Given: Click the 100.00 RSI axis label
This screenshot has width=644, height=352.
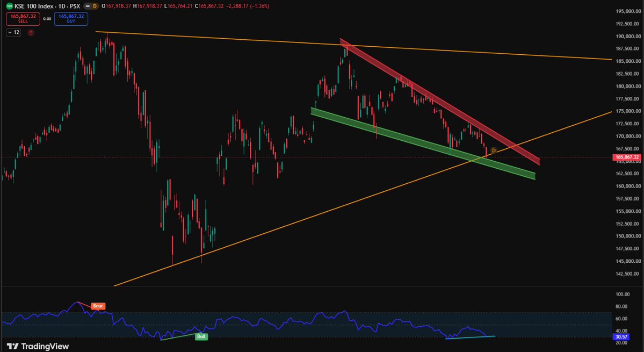Looking at the screenshot, I should 623,294.
